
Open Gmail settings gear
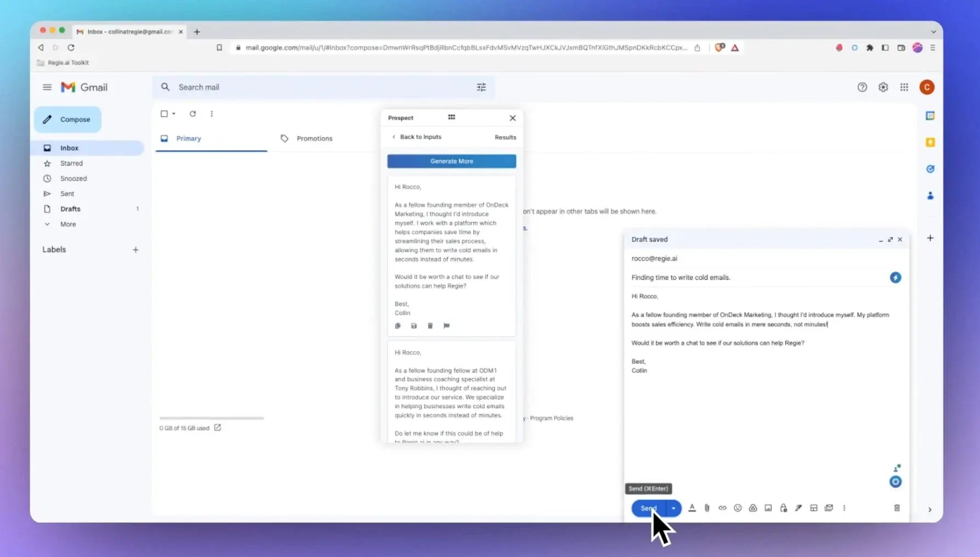pos(883,87)
